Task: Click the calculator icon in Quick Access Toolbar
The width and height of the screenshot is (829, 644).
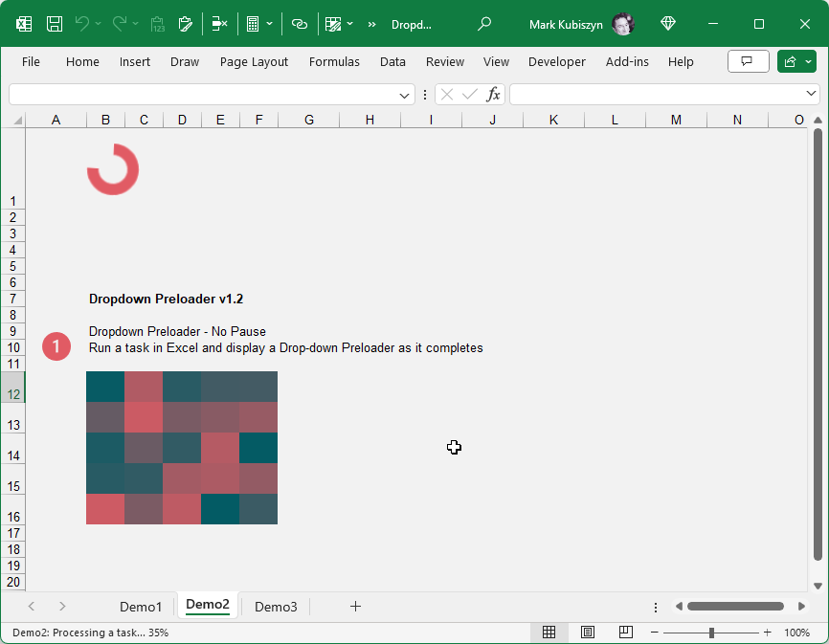Action: [252, 24]
